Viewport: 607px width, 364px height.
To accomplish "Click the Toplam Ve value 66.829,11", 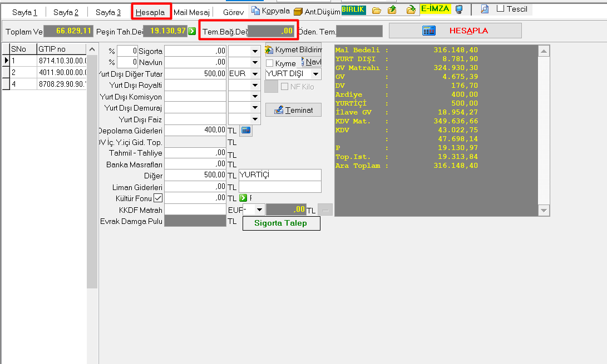I will pos(68,31).
